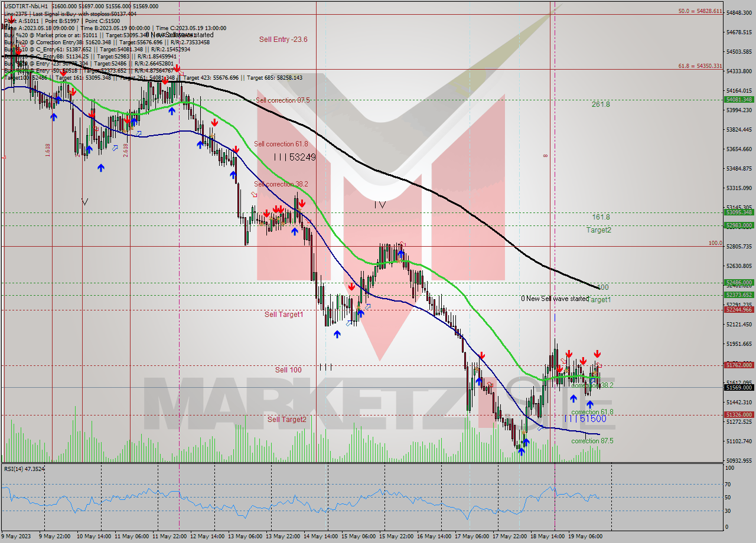The image size is (756, 543).
Task: Select the 'Sell Target2' label
Action: (287, 420)
